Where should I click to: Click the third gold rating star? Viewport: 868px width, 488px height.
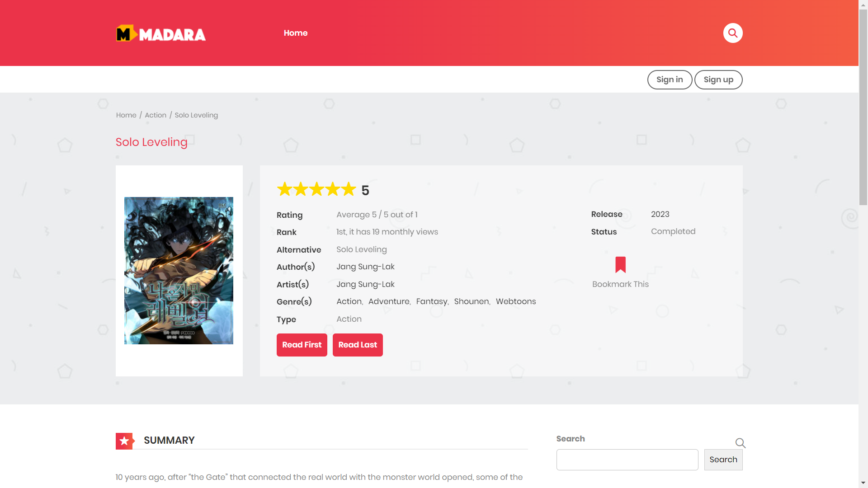pyautogui.click(x=316, y=189)
